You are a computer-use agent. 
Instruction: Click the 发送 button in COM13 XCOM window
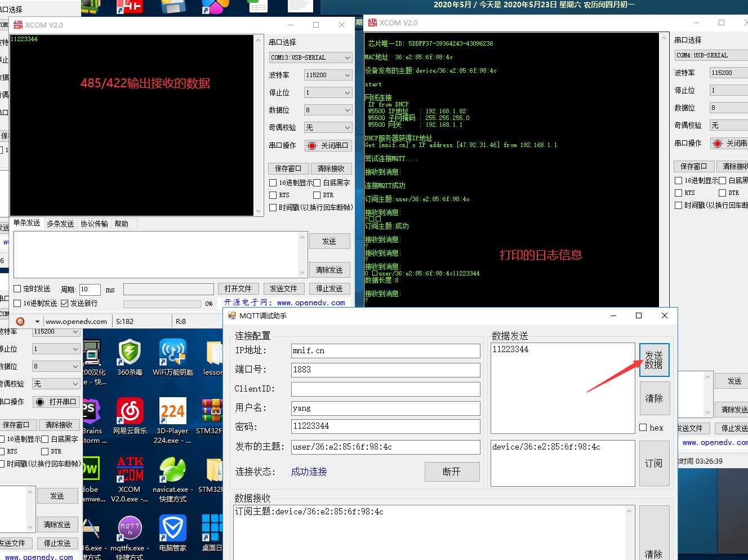point(330,241)
